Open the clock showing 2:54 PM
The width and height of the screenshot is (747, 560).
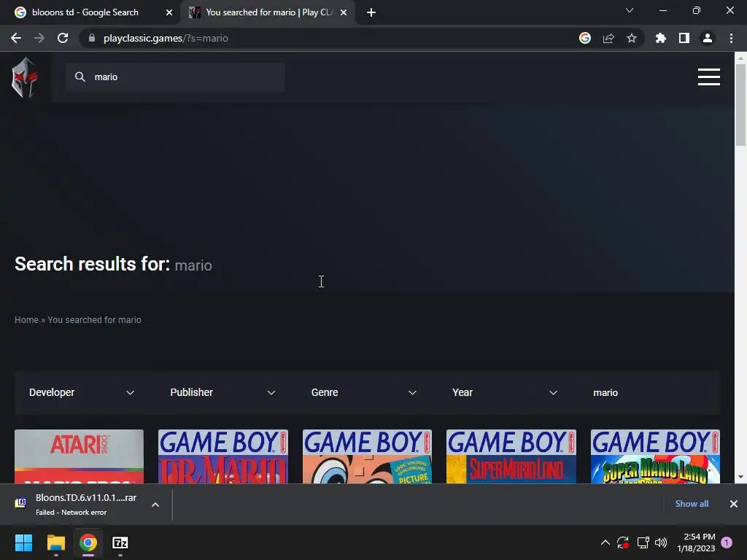(696, 542)
